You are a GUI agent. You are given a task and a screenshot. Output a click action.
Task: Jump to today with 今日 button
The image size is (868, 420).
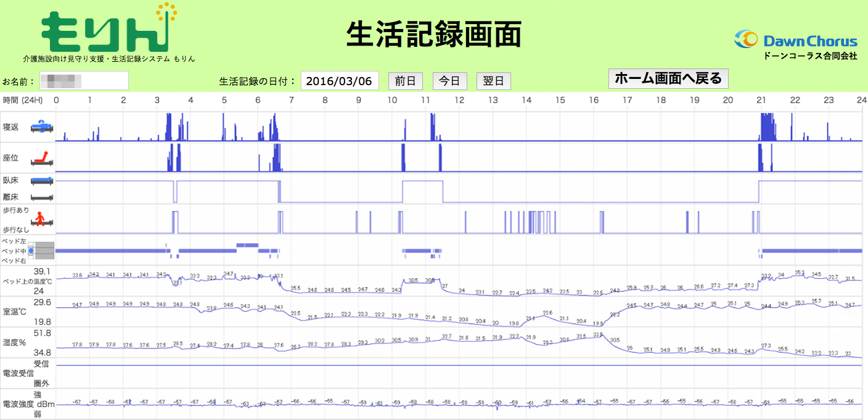[x=450, y=81]
